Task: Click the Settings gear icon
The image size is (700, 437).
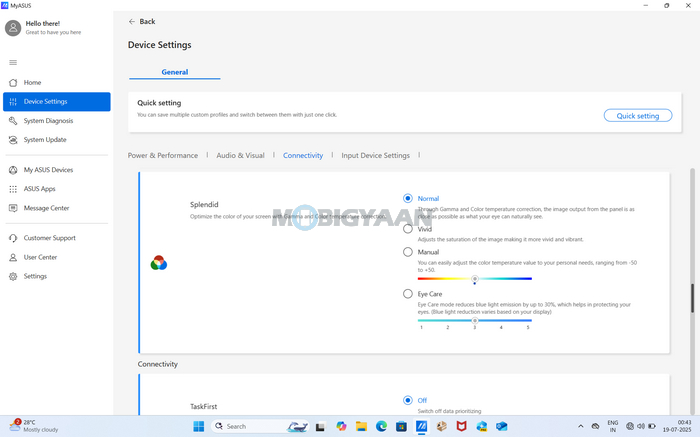Action: (13, 276)
